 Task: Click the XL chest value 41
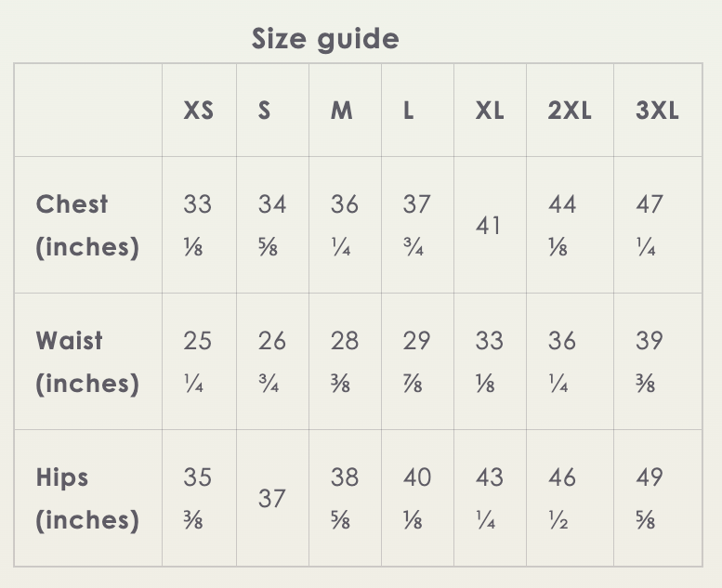[x=489, y=226]
